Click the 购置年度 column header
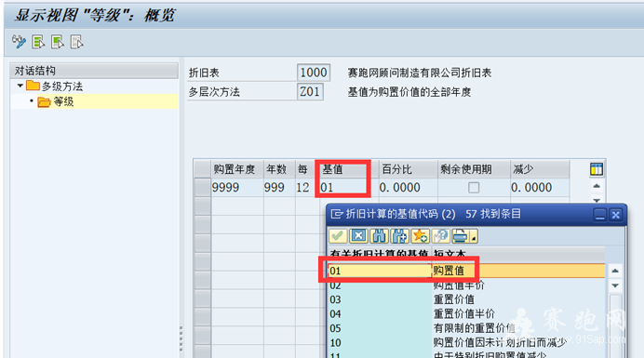The image size is (644, 358). [x=237, y=169]
